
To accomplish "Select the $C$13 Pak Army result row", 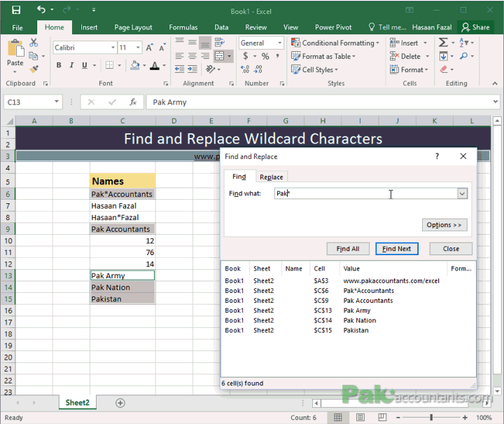I will click(348, 310).
